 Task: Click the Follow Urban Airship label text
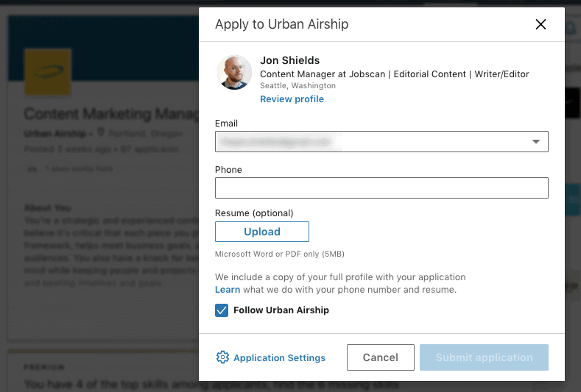(x=281, y=310)
